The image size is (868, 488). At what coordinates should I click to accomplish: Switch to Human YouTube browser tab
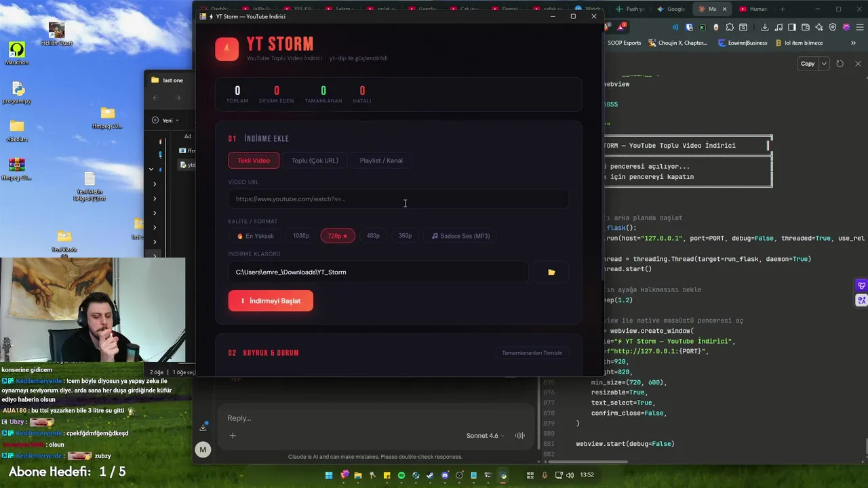click(753, 9)
